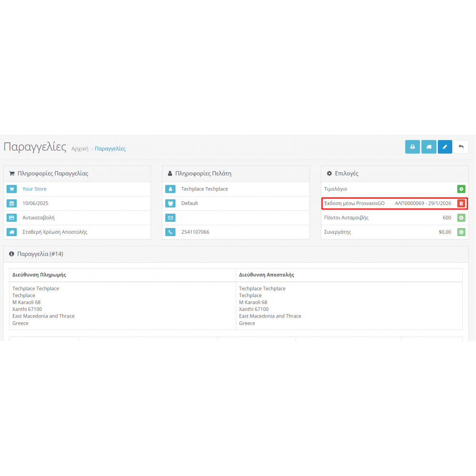476x476 pixels.
Task: Click the print invoice button
Action: (x=413, y=147)
